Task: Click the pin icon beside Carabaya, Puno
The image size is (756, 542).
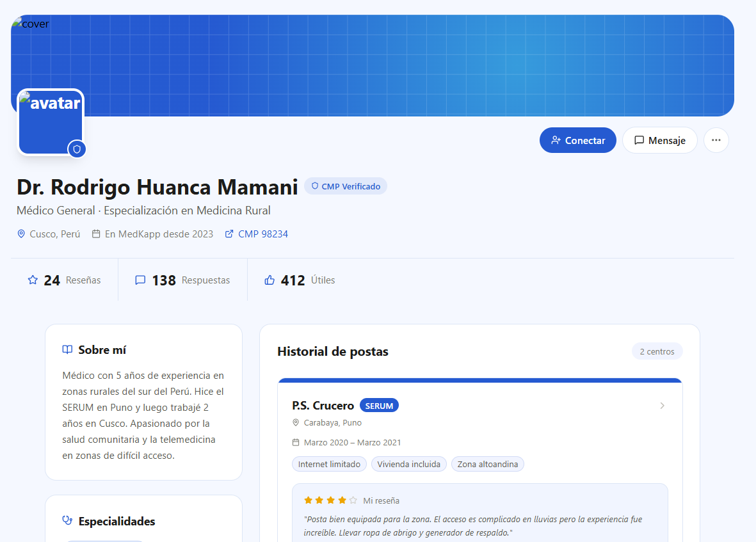Action: coord(296,422)
